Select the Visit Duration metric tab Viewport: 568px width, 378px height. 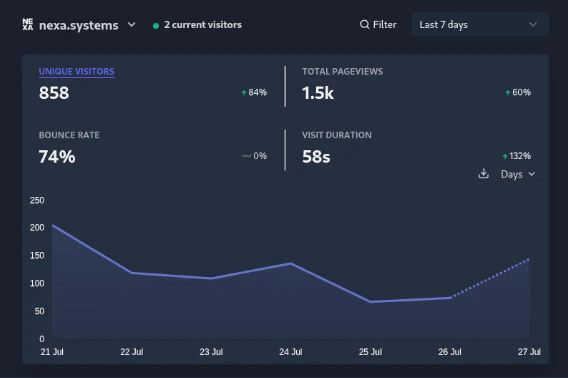337,135
